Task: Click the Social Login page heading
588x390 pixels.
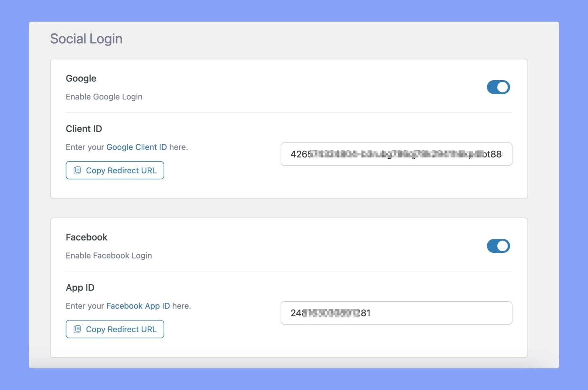Action: (86, 38)
